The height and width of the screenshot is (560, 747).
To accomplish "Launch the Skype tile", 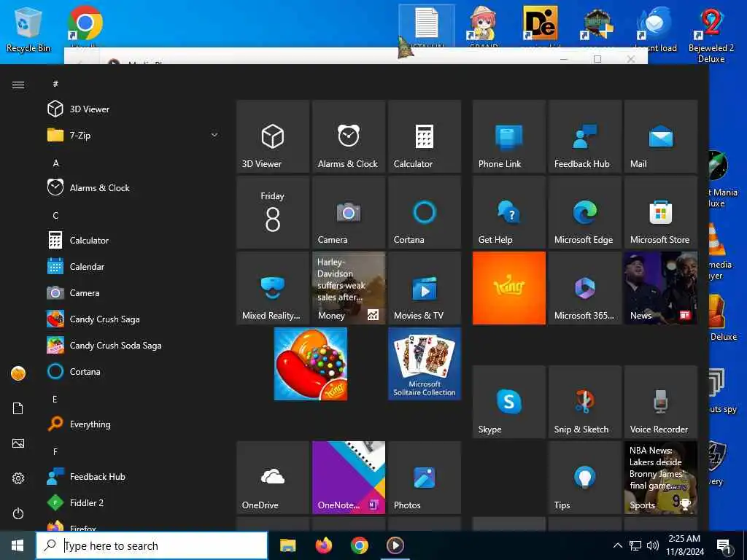I will click(x=508, y=402).
